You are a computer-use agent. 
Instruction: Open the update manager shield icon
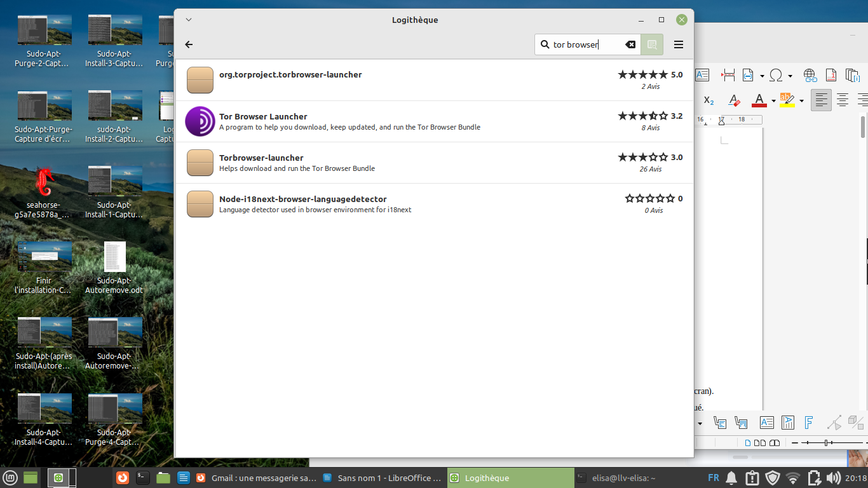773,478
